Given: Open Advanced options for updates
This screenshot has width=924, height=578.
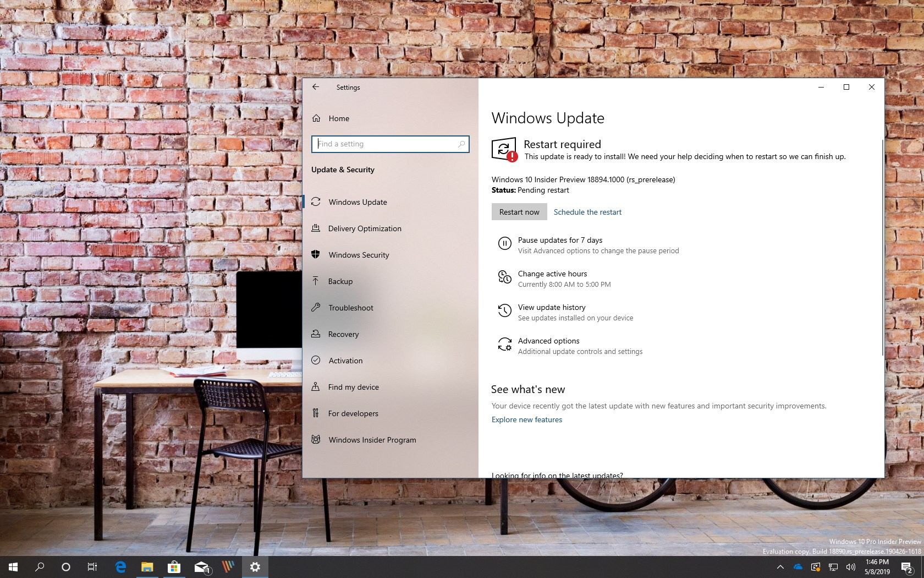Looking at the screenshot, I should coord(548,341).
